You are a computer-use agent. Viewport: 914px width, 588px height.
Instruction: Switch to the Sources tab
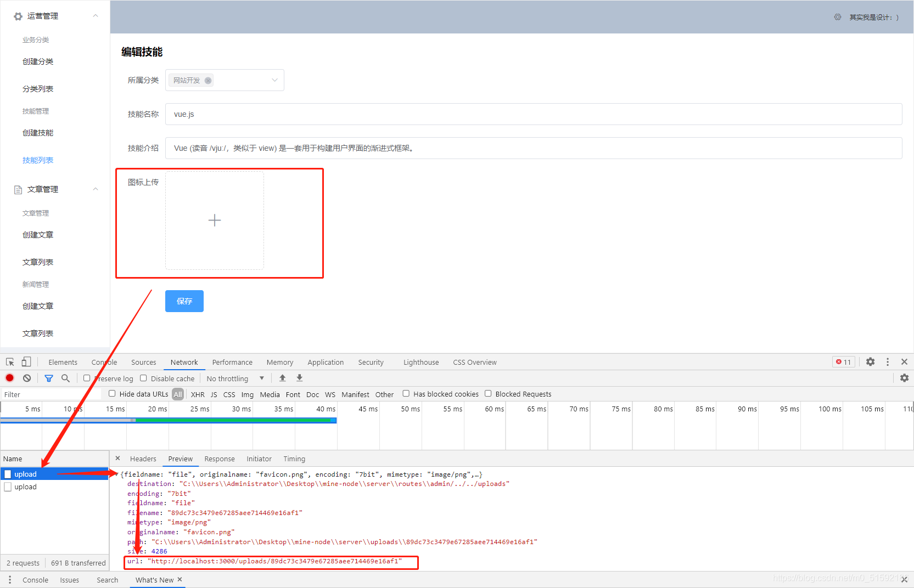pyautogui.click(x=144, y=362)
